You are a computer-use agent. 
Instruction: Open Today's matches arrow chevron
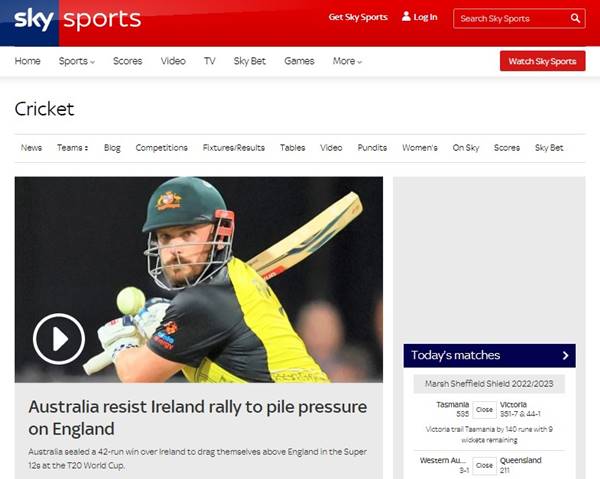[566, 355]
